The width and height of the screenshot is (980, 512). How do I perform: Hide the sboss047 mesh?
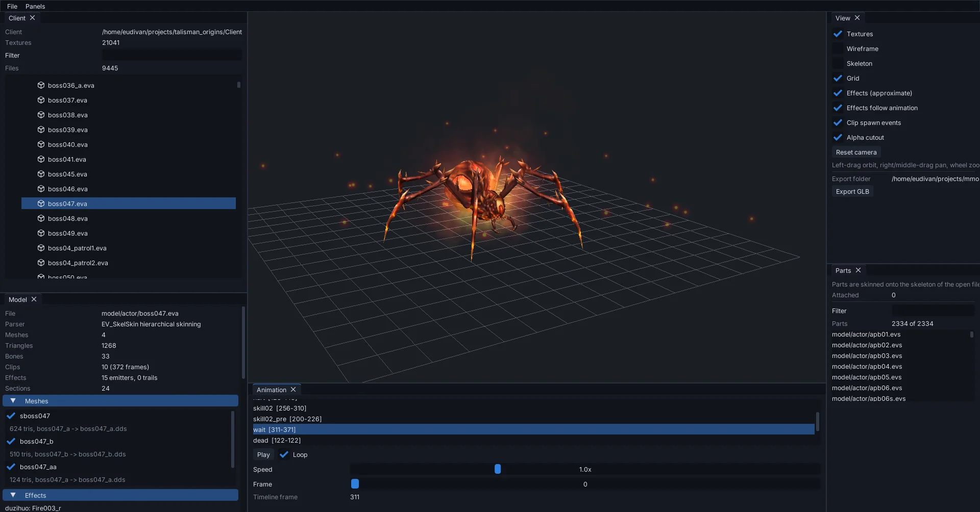click(11, 416)
